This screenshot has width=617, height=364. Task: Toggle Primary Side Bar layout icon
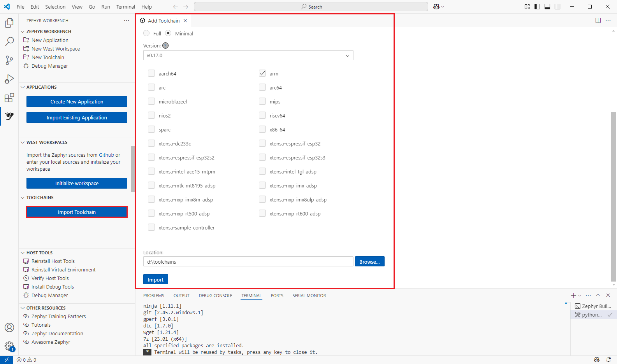click(537, 7)
